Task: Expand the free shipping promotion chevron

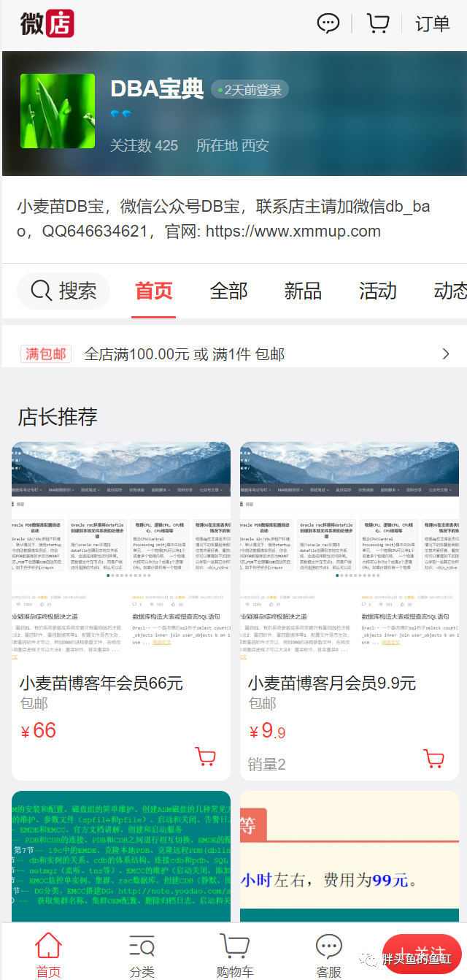Action: (x=446, y=354)
